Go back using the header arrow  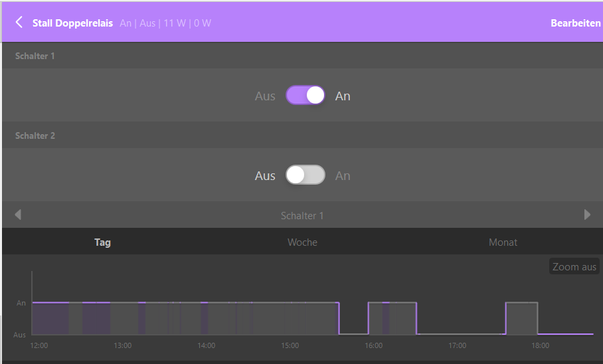click(x=19, y=23)
